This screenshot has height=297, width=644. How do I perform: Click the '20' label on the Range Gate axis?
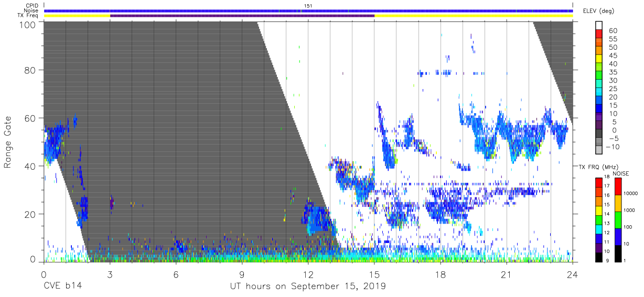(x=30, y=214)
